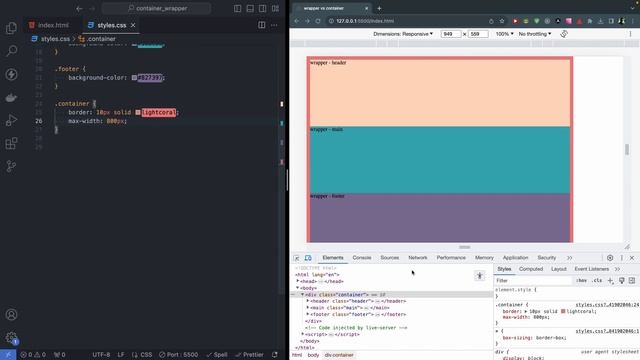Open notifications bell in VS Code status bar
This screenshot has height=360, width=640.
[275, 355]
